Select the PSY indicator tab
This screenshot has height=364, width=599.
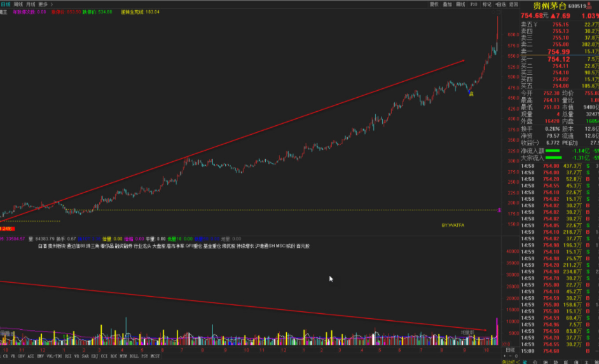click(x=144, y=356)
